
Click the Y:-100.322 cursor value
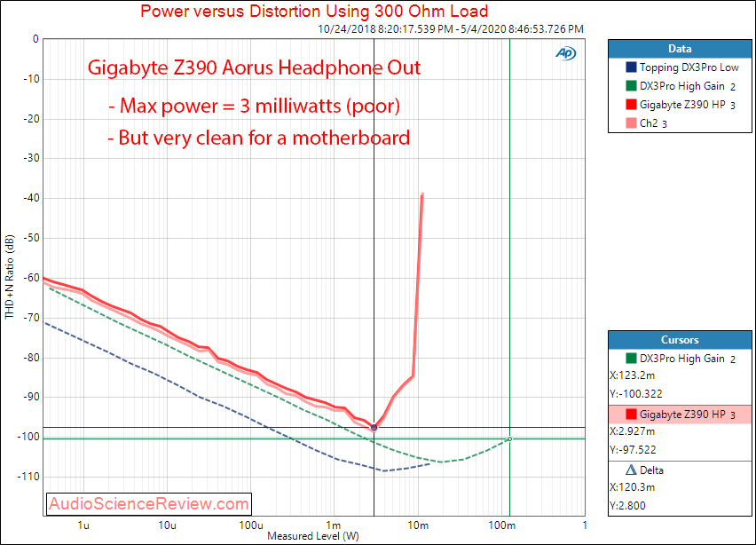tap(636, 393)
